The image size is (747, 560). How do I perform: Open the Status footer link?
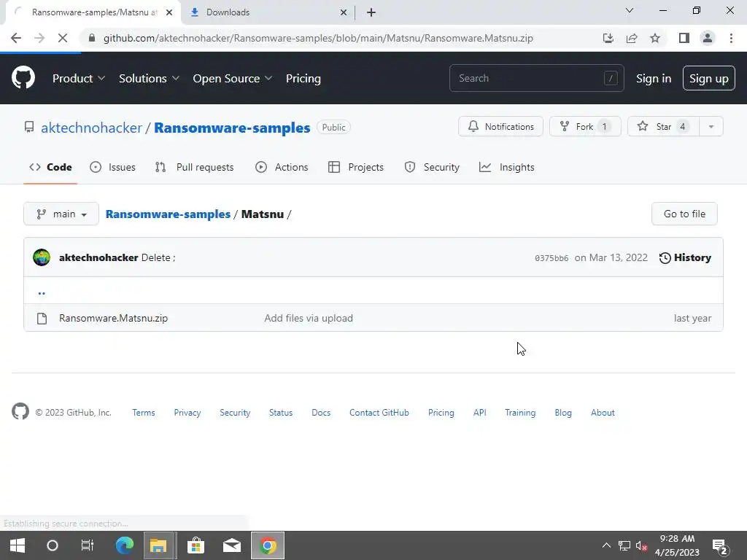point(281,413)
